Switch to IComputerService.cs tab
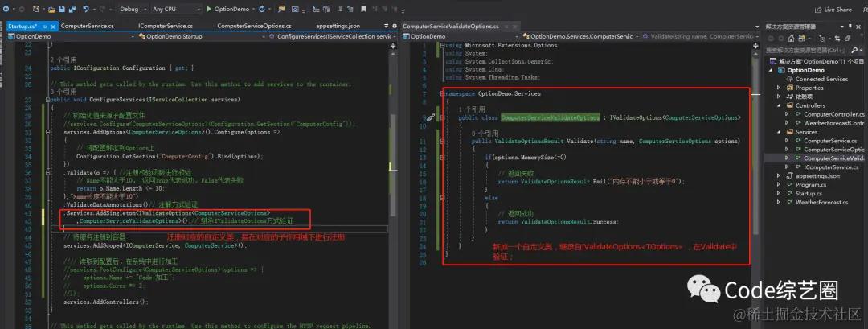Screen dimensions: 868x329 [x=166, y=26]
